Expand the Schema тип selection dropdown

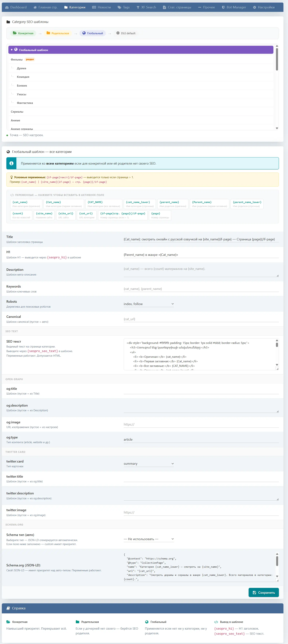point(149,539)
